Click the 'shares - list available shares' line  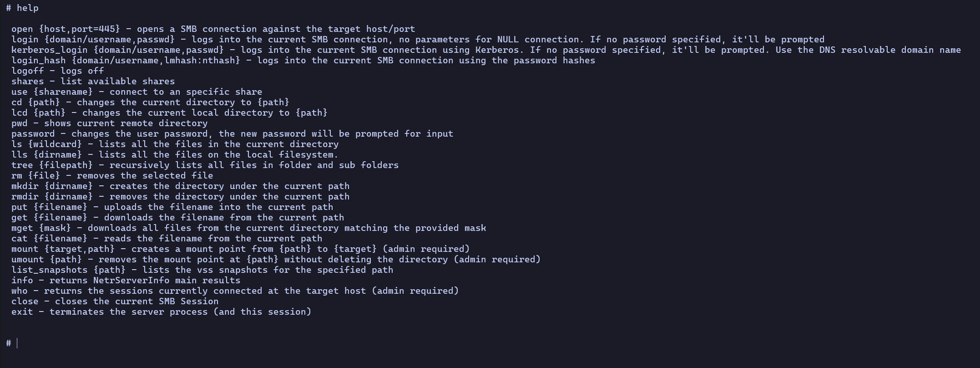tap(93, 82)
